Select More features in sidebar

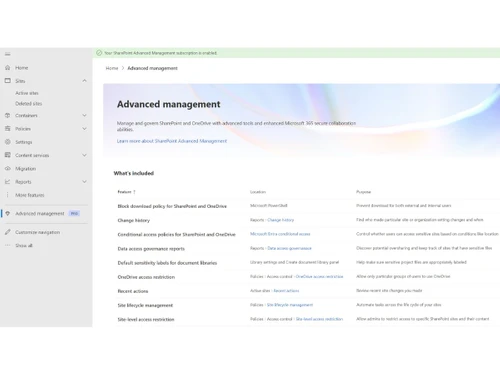click(30, 195)
